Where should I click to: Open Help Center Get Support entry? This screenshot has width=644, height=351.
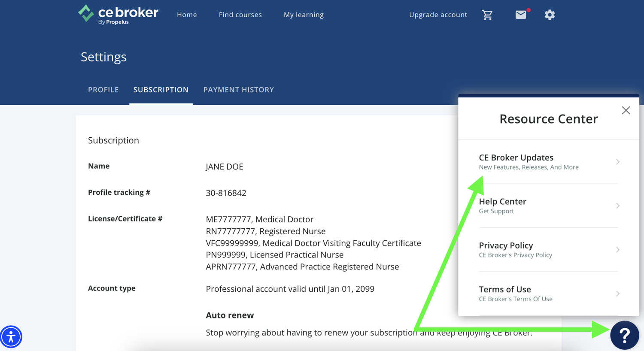click(x=549, y=206)
